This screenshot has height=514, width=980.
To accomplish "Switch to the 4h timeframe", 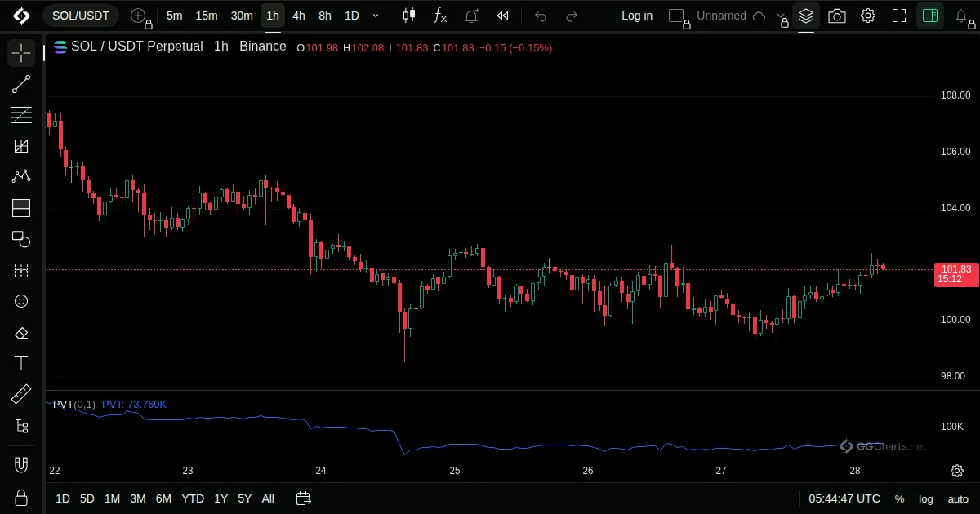I will (299, 16).
